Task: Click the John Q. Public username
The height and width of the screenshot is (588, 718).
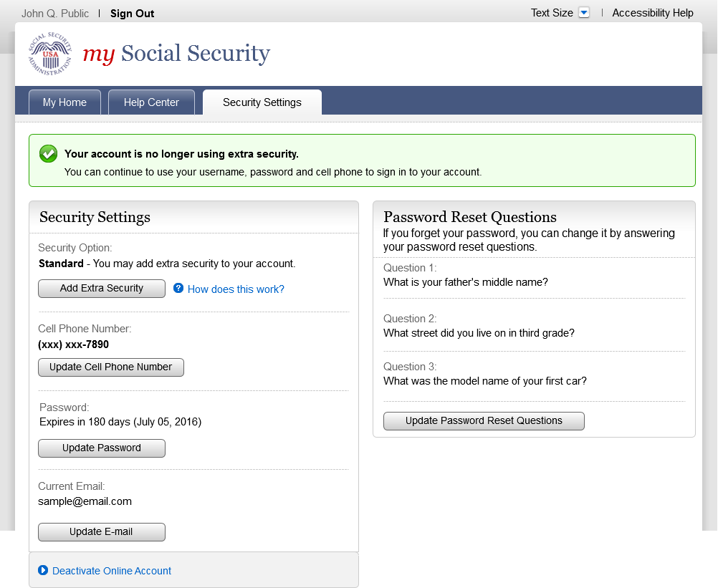Action: [55, 14]
